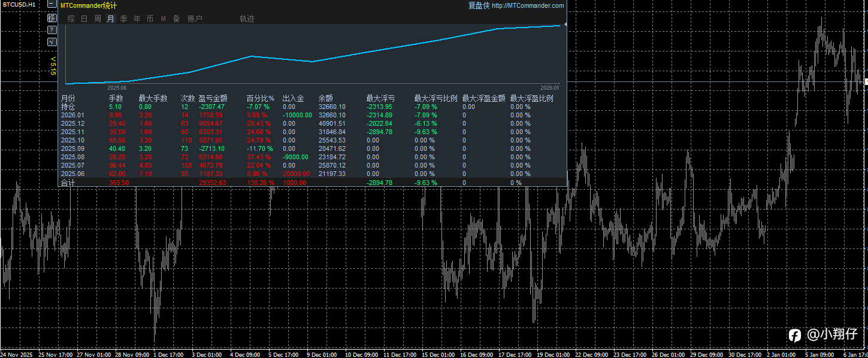Click the 出入金 column header
This screenshot has height=358, width=868.
(x=293, y=98)
